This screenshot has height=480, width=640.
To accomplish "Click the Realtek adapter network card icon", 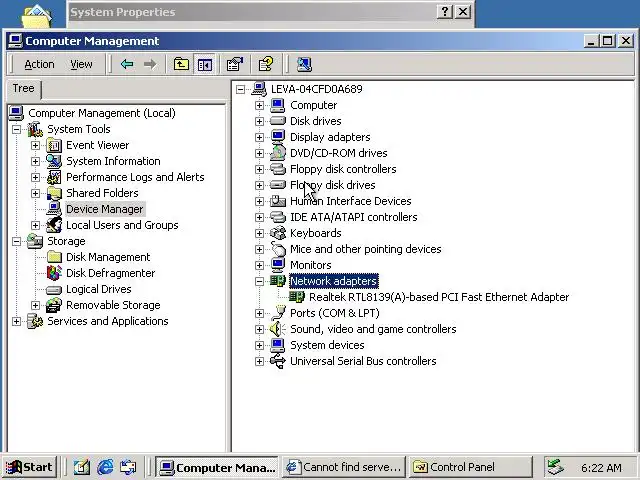I will coord(297,297).
